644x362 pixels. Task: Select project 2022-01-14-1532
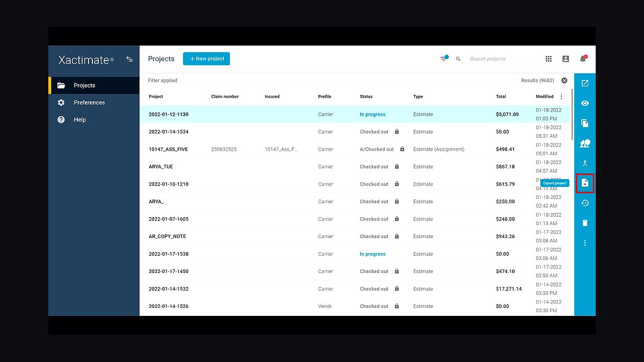coord(169,289)
